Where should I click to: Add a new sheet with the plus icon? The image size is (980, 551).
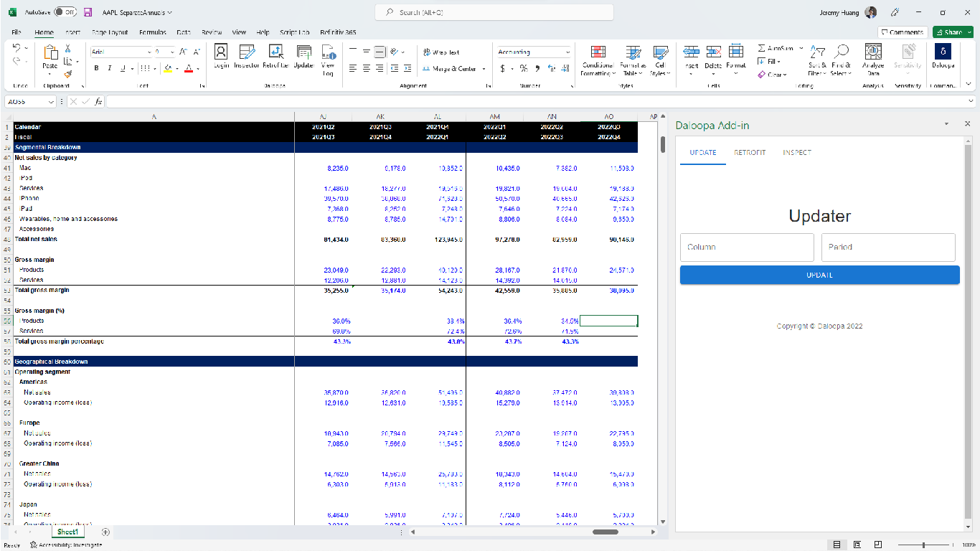coord(105,532)
